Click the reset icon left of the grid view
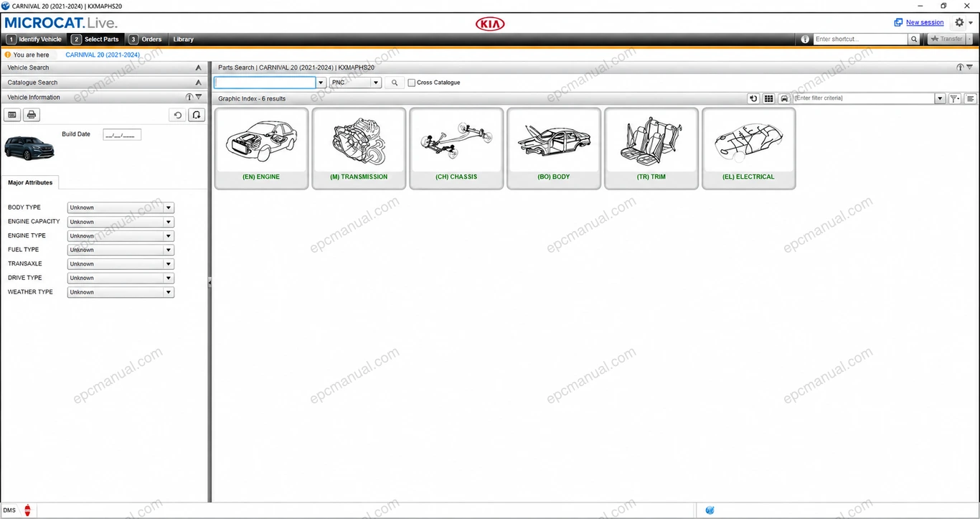Image resolution: width=980 pixels, height=519 pixels. point(753,98)
